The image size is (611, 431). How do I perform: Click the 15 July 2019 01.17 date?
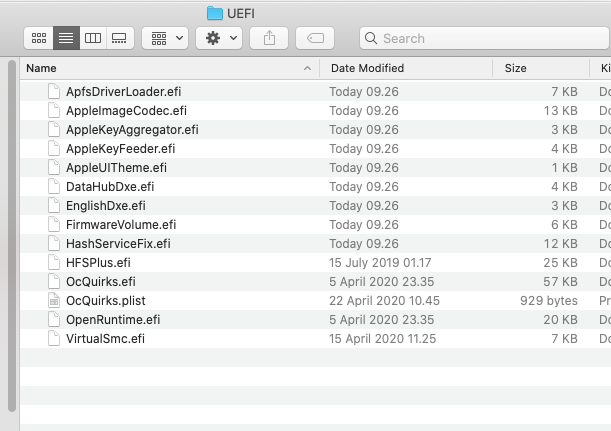click(x=380, y=263)
